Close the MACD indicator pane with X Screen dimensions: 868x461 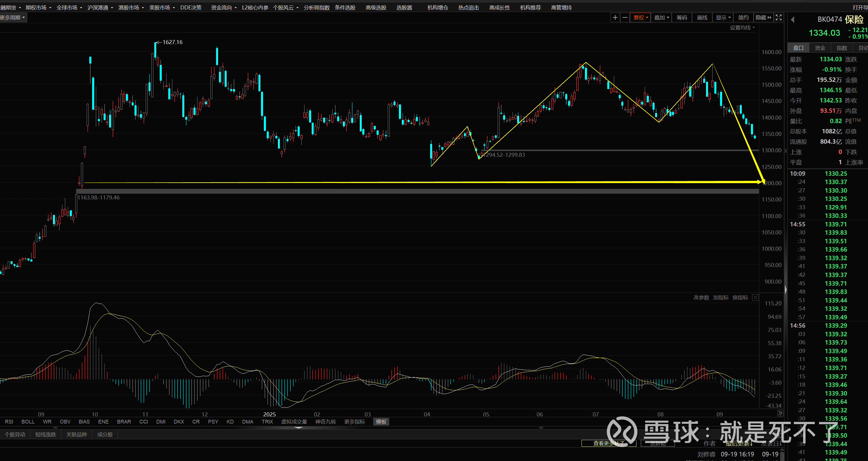(x=755, y=298)
